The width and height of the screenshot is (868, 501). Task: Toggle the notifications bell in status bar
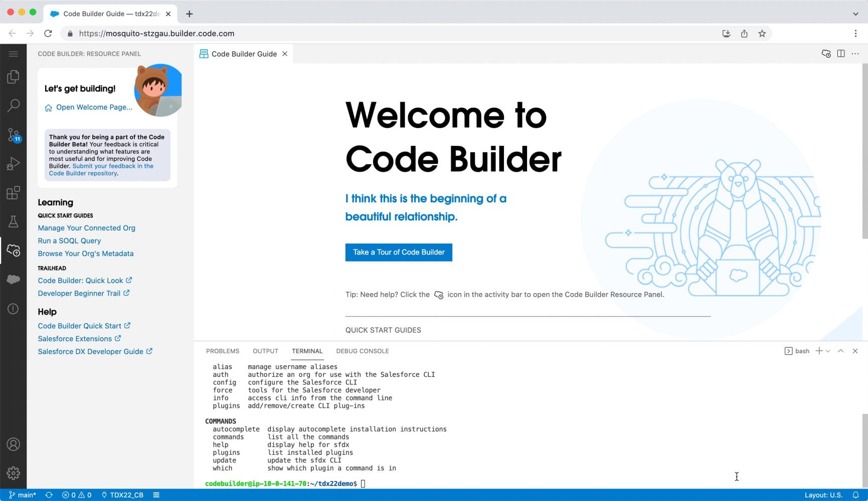856,495
